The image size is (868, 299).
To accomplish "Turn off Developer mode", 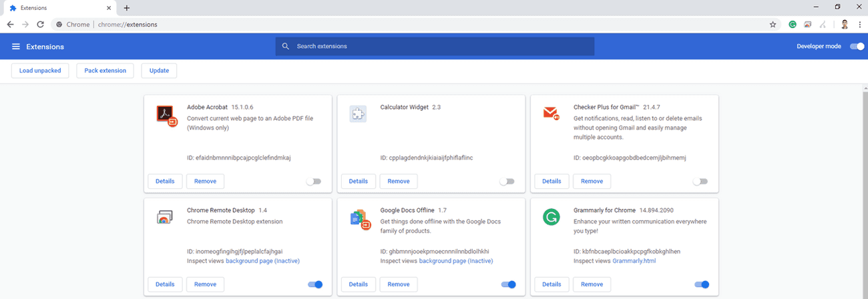I will click(856, 47).
